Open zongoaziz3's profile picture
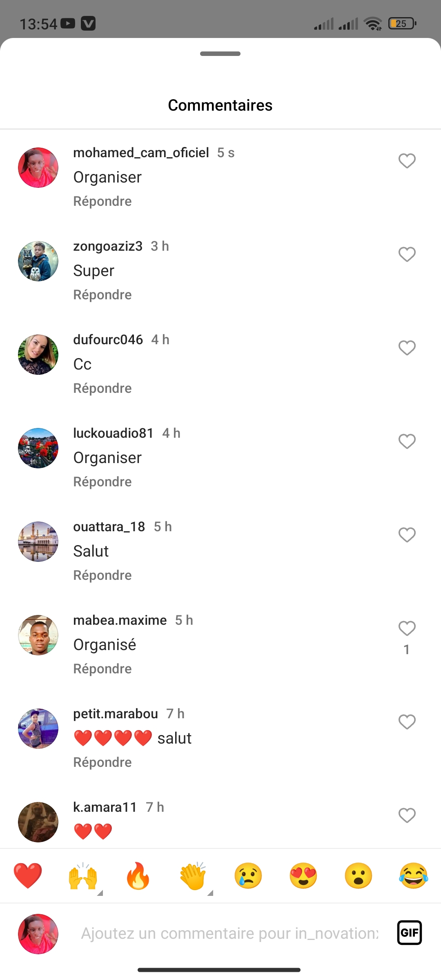Image resolution: width=441 pixels, height=980 pixels. pos(38,261)
